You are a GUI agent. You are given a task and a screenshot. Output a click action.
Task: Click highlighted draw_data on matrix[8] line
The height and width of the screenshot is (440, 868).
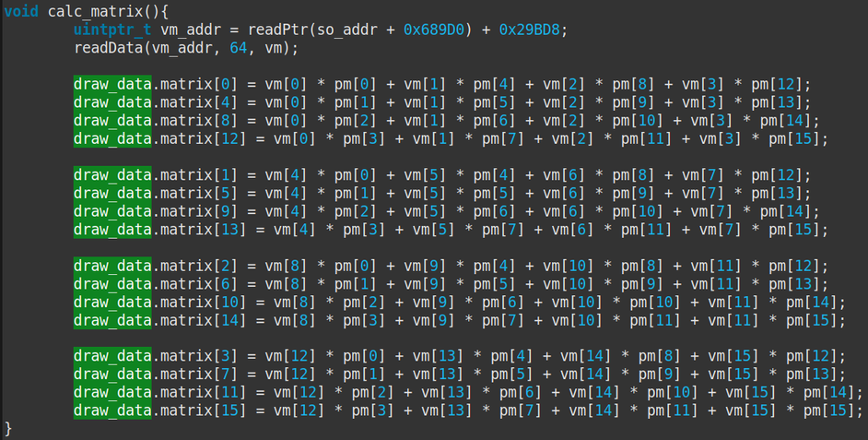click(x=112, y=120)
